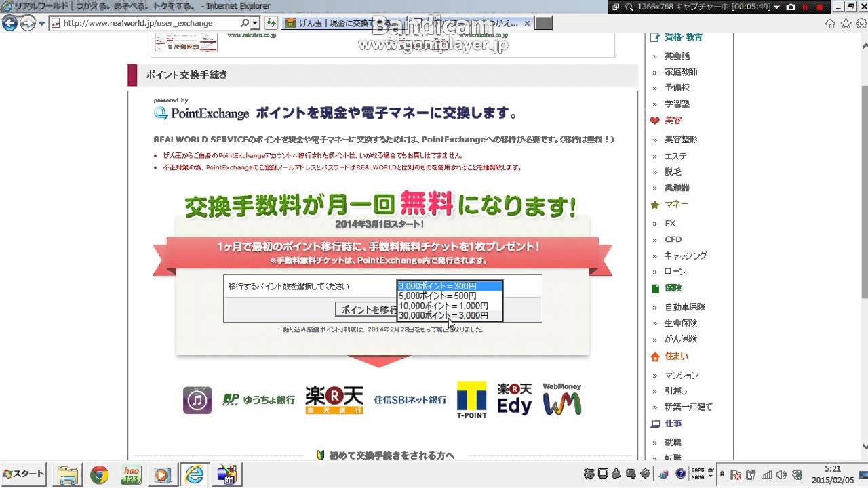Screen dimensions: 868x488
Task: Select 3,000ポイント＝300円 option
Action: 450,286
